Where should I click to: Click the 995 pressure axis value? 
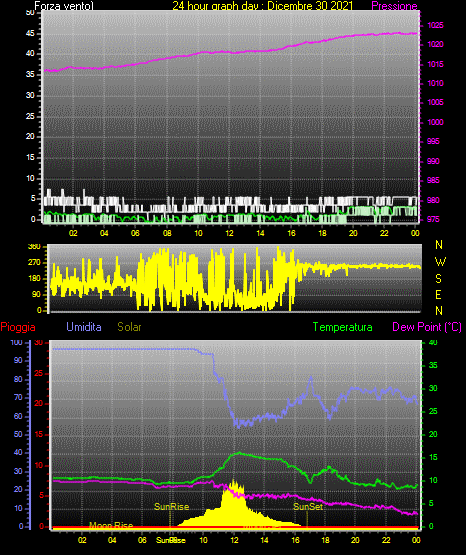(433, 141)
